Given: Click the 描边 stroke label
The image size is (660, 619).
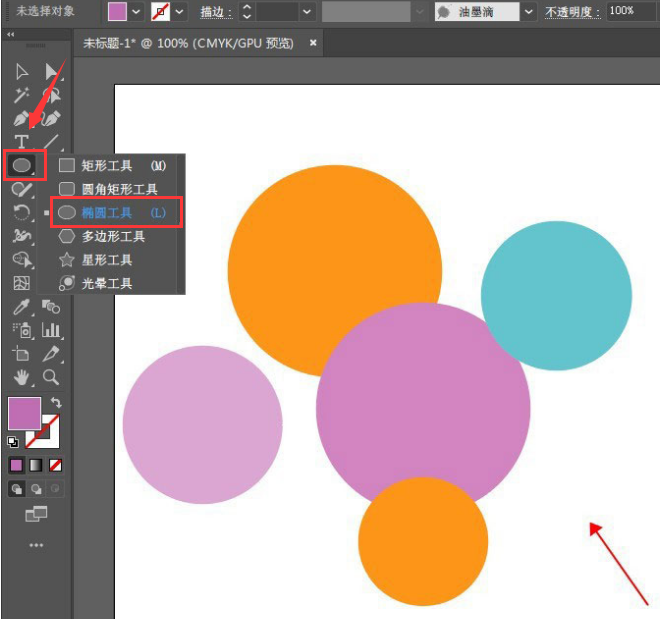Looking at the screenshot, I should [216, 11].
